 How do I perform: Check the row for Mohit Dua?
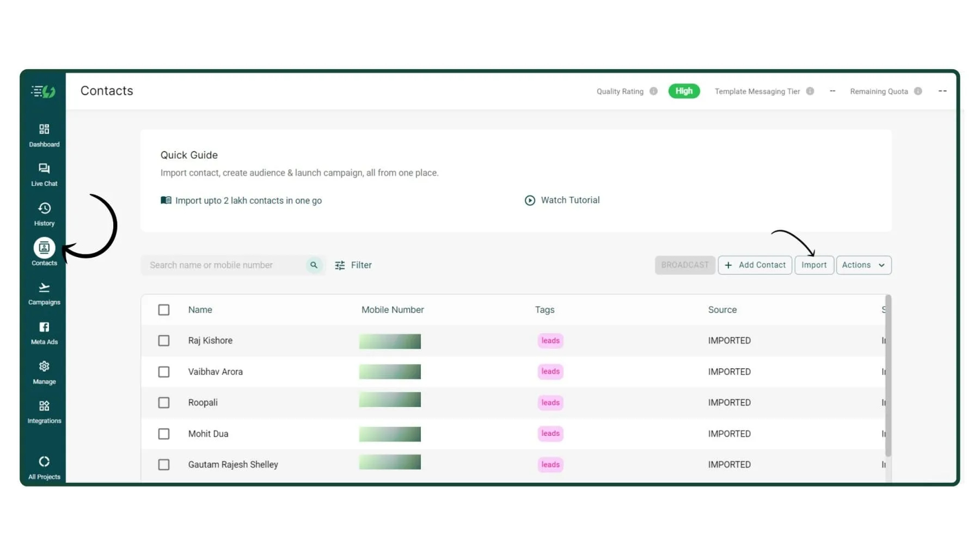164,434
